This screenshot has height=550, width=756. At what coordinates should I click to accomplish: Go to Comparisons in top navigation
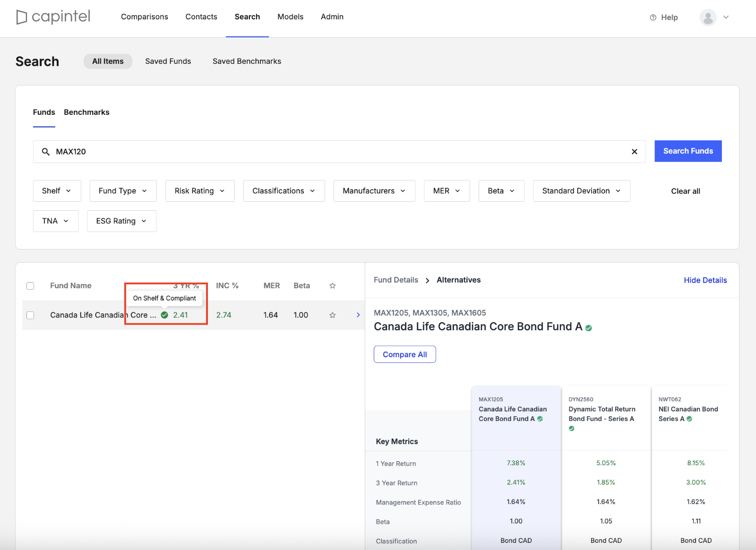pos(145,17)
